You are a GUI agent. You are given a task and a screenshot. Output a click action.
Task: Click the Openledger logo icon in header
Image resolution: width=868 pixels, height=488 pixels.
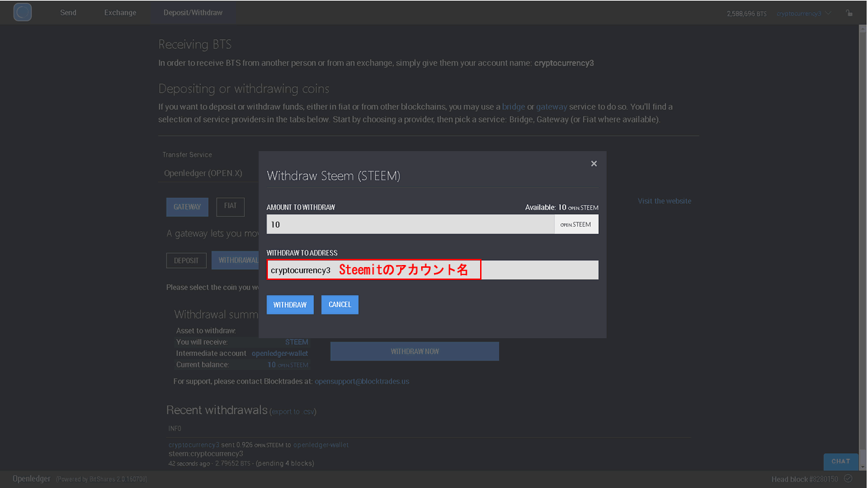tap(22, 12)
